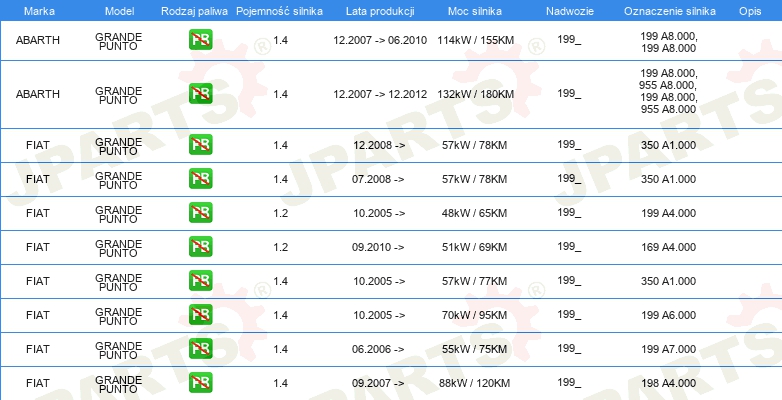Click the 70kW / 95KM engine power cell
This screenshot has height=400, width=782.
[474, 315]
